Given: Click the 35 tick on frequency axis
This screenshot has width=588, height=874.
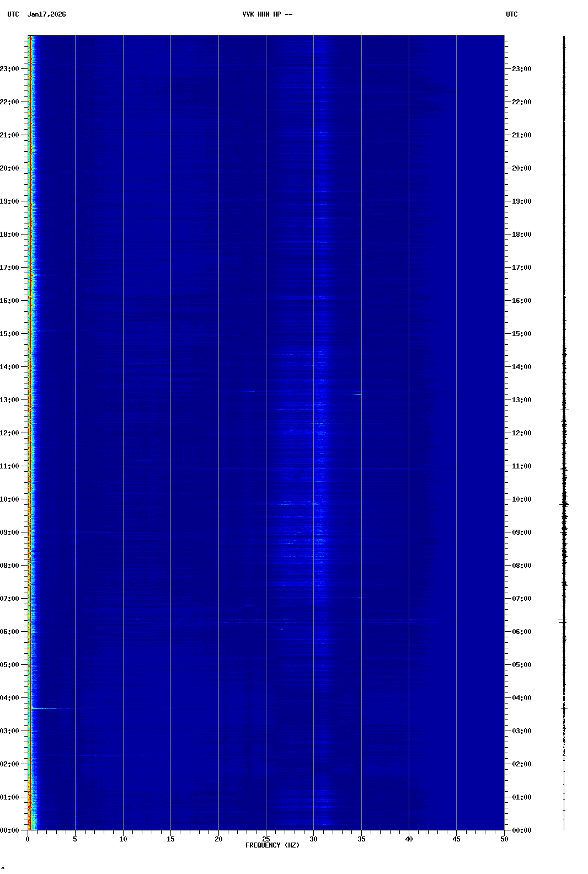Looking at the screenshot, I should (x=361, y=839).
